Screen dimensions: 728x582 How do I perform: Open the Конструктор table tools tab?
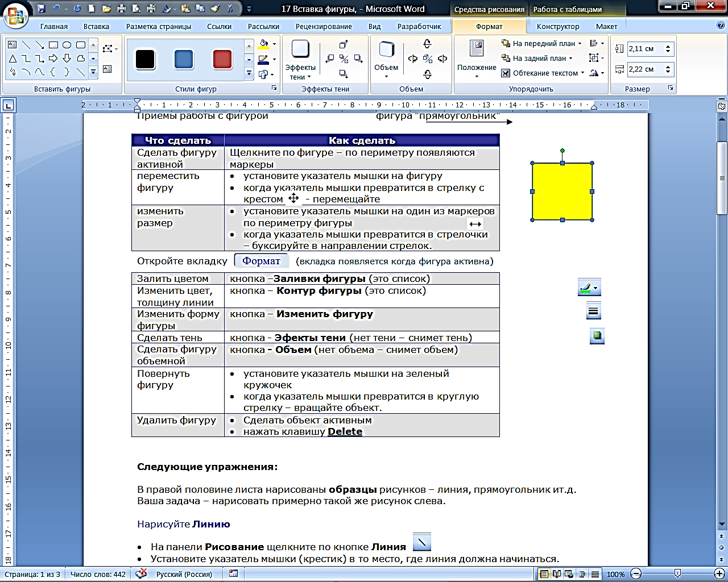(558, 26)
